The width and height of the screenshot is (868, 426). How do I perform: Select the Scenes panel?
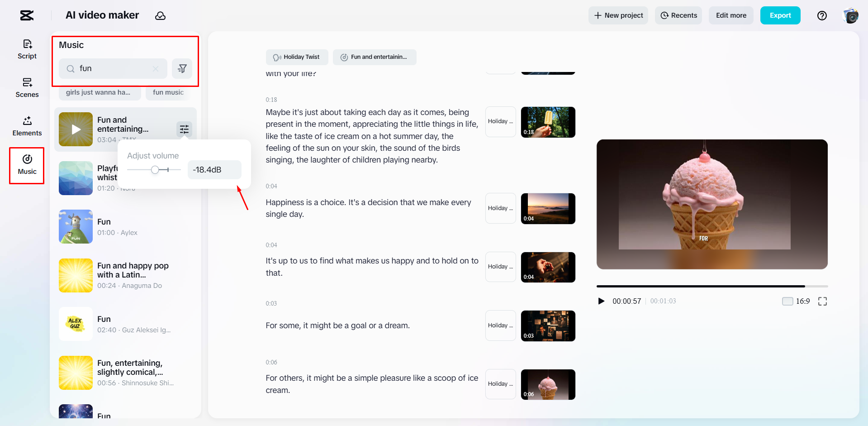coord(27,87)
